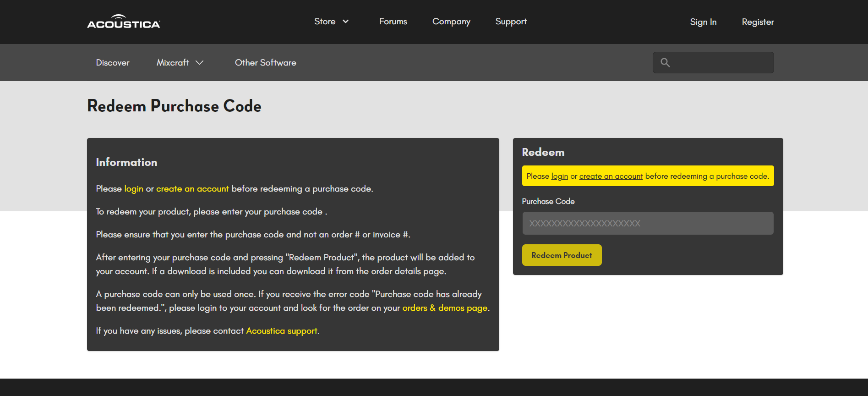Click the Register link

click(x=758, y=22)
